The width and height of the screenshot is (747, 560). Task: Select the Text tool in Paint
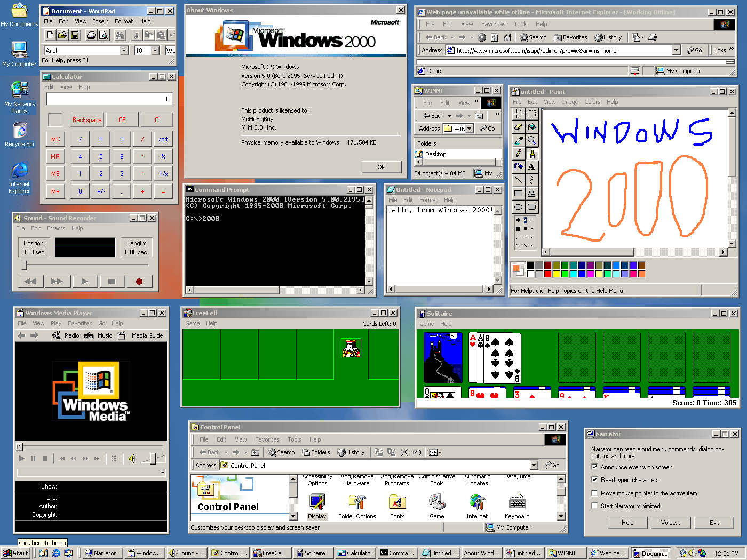(x=531, y=167)
